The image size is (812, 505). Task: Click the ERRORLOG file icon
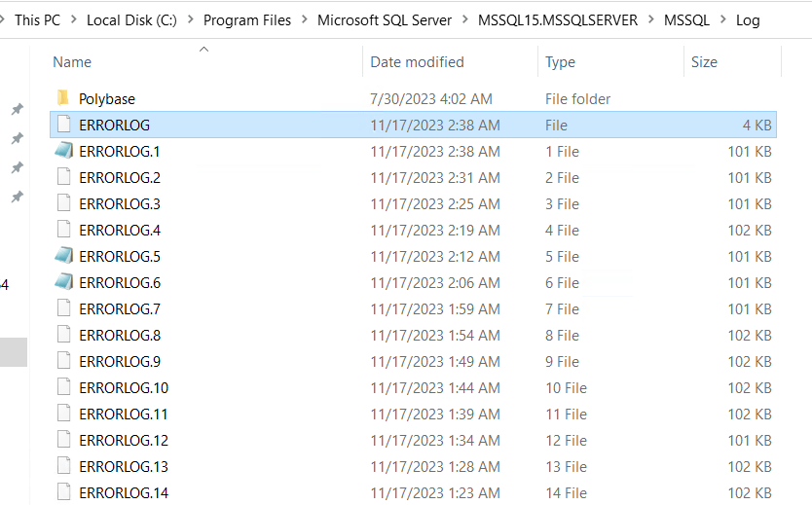63,125
